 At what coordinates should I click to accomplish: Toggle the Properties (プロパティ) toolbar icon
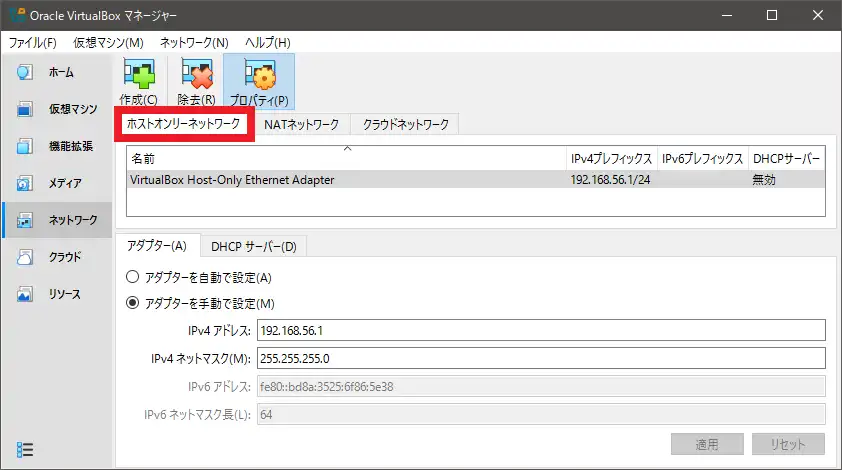(x=259, y=82)
